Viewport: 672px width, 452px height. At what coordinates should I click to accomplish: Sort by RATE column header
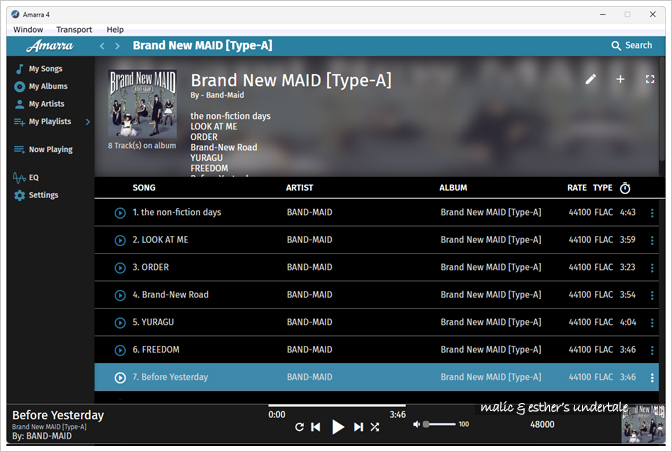577,188
